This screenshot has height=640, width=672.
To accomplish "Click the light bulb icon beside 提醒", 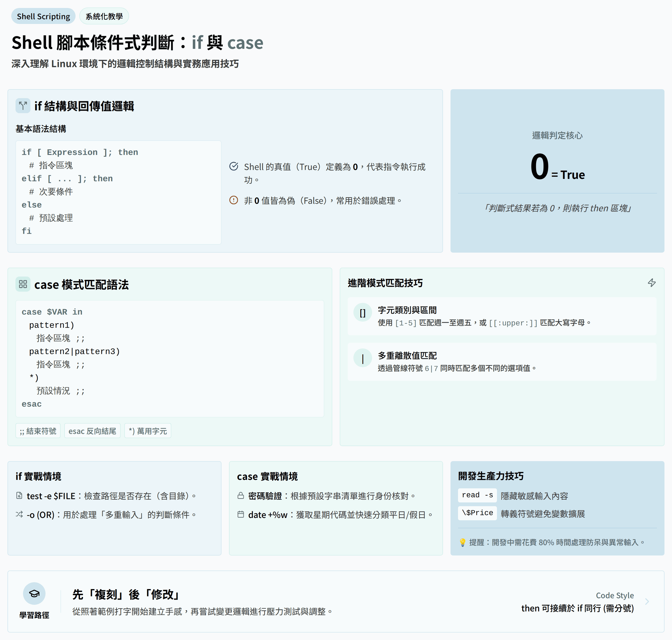I will pyautogui.click(x=462, y=542).
